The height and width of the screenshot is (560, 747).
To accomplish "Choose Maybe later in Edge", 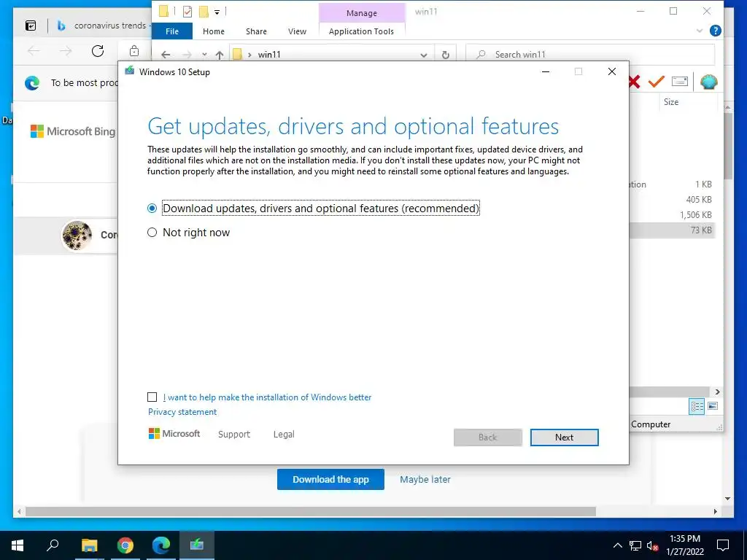I will [x=425, y=480].
